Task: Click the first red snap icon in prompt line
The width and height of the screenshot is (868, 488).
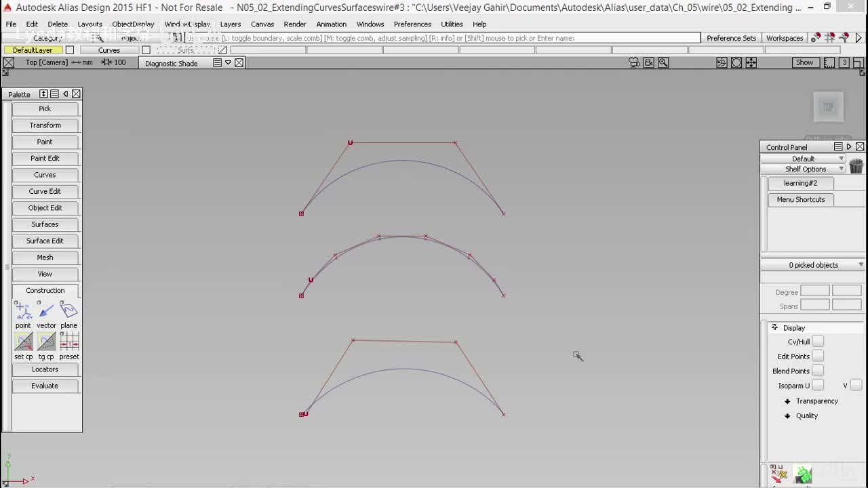Action: click(x=816, y=38)
